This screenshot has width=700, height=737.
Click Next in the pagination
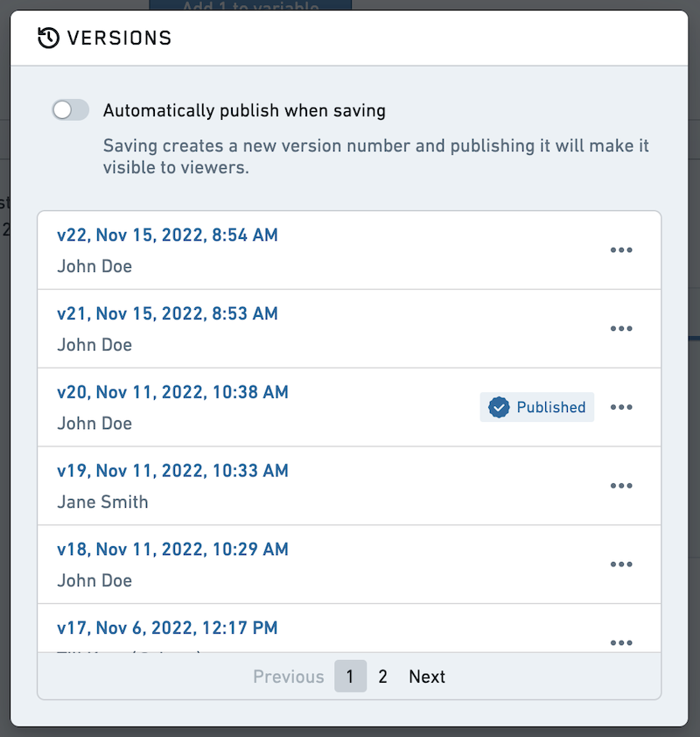[427, 677]
